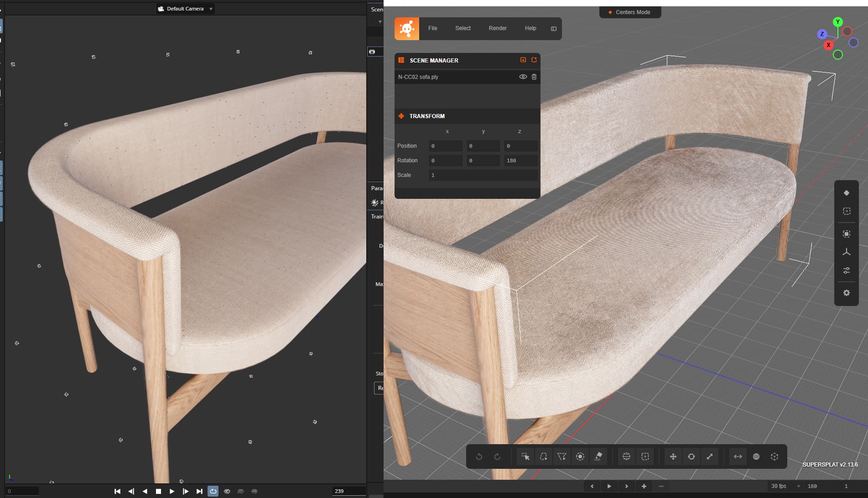This screenshot has width=868, height=498.
Task: Click the green Y axis on view gizmo
Action: click(x=837, y=22)
